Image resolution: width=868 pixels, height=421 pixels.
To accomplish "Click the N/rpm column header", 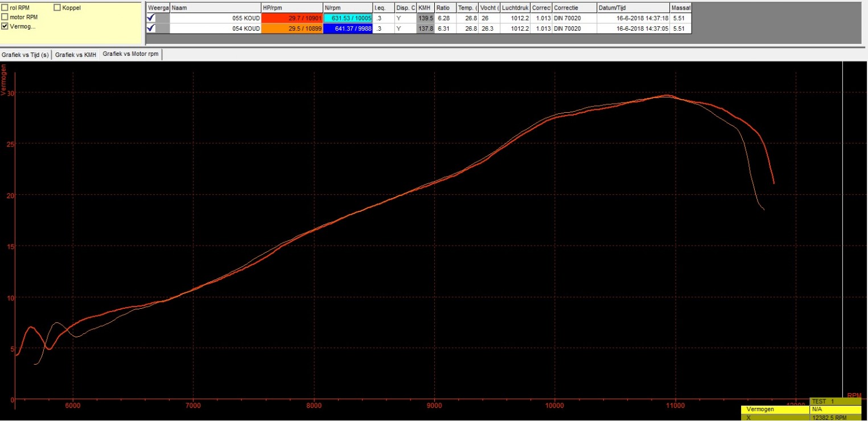I will [348, 9].
